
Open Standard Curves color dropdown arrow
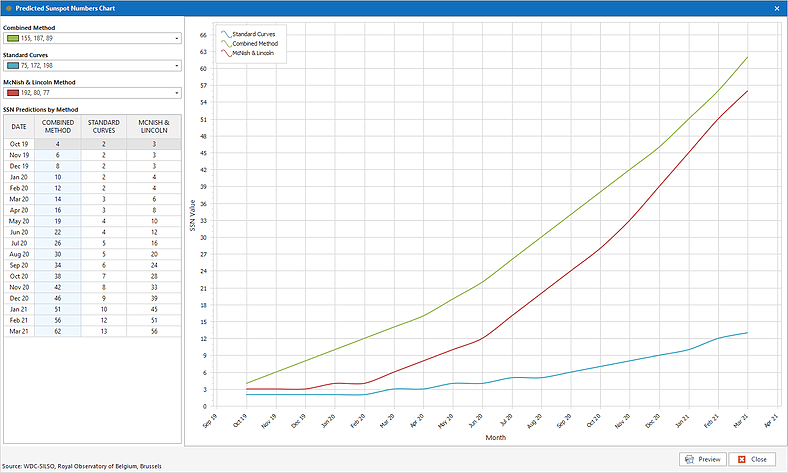click(x=176, y=65)
